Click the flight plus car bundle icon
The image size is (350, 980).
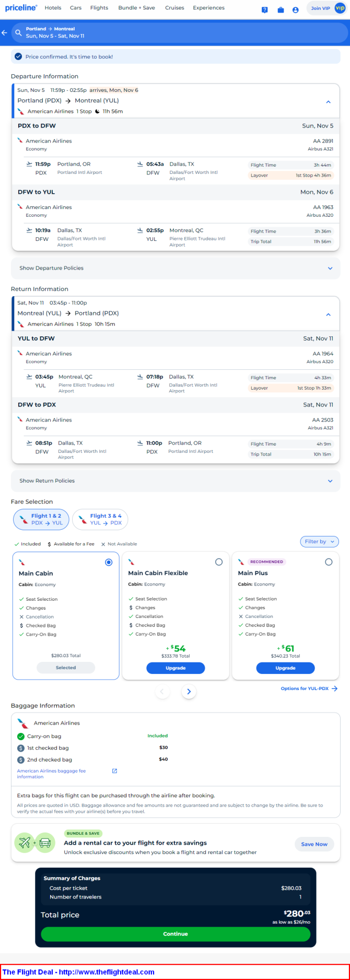(35, 843)
